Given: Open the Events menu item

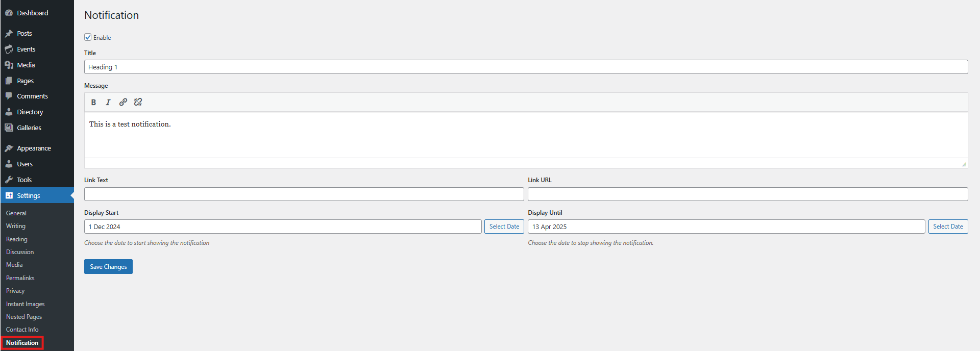Looking at the screenshot, I should (x=26, y=49).
